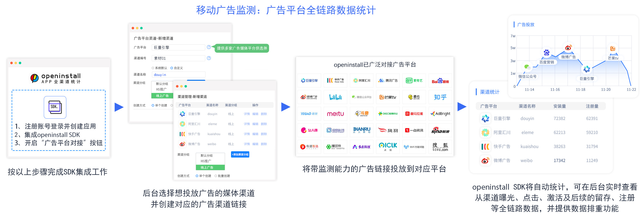Open the bilibili logo tile
Viewport: 644px width, 219px height.
pyautogui.click(x=335, y=97)
